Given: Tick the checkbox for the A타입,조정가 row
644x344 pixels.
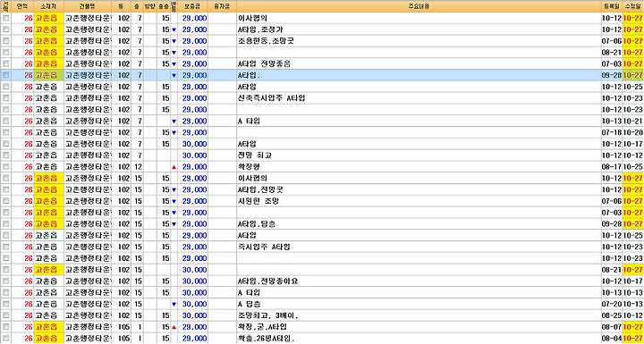Looking at the screenshot, I should click(x=5, y=29).
